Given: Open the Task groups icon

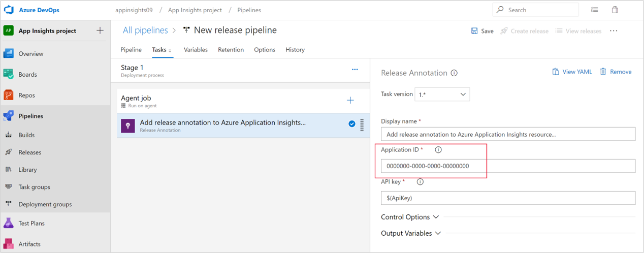Looking at the screenshot, I should pos(9,187).
